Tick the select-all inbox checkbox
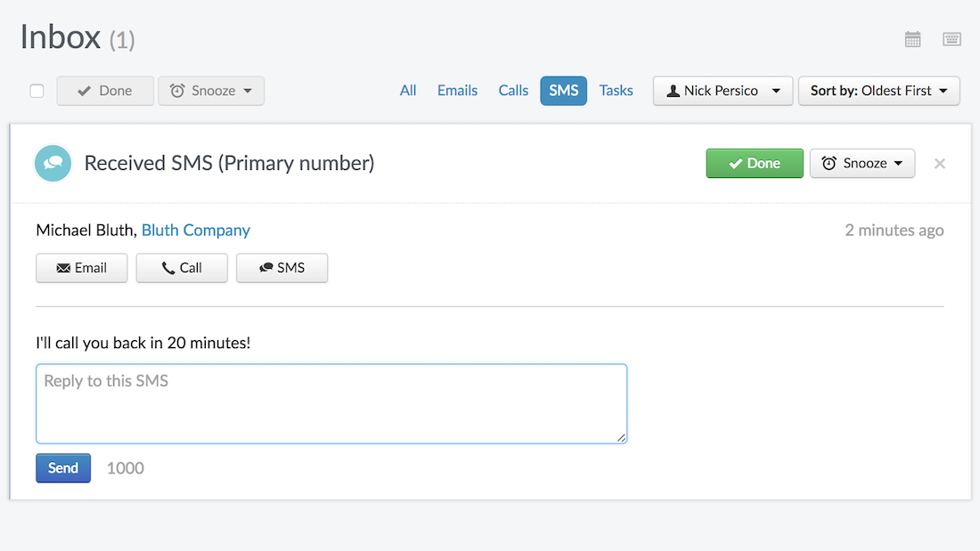980x551 pixels. [37, 91]
